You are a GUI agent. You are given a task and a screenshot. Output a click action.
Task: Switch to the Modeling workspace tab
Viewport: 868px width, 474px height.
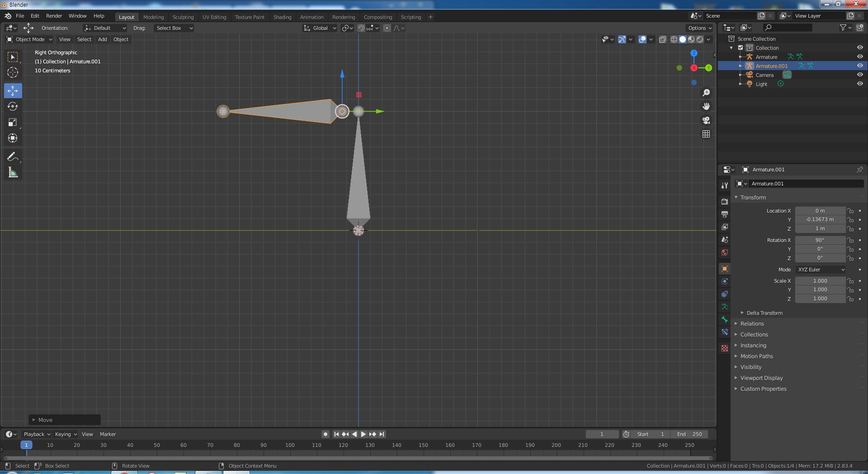(153, 17)
